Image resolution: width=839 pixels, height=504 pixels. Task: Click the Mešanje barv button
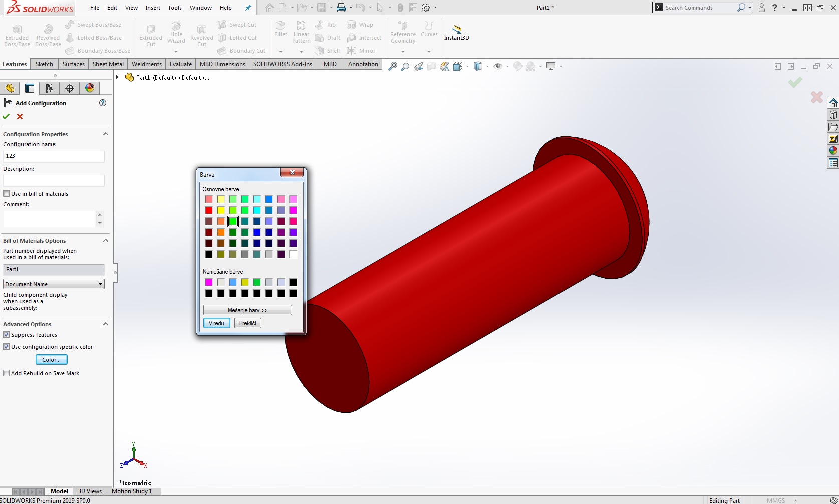(x=247, y=310)
